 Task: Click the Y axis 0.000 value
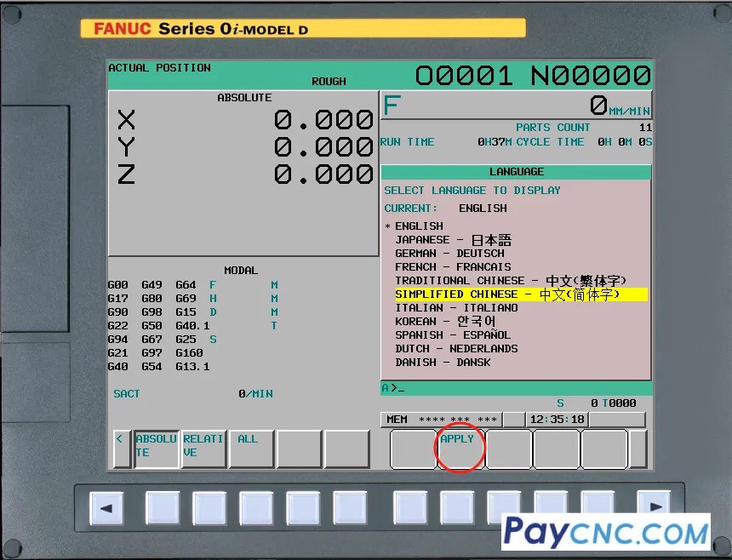[x=323, y=147]
